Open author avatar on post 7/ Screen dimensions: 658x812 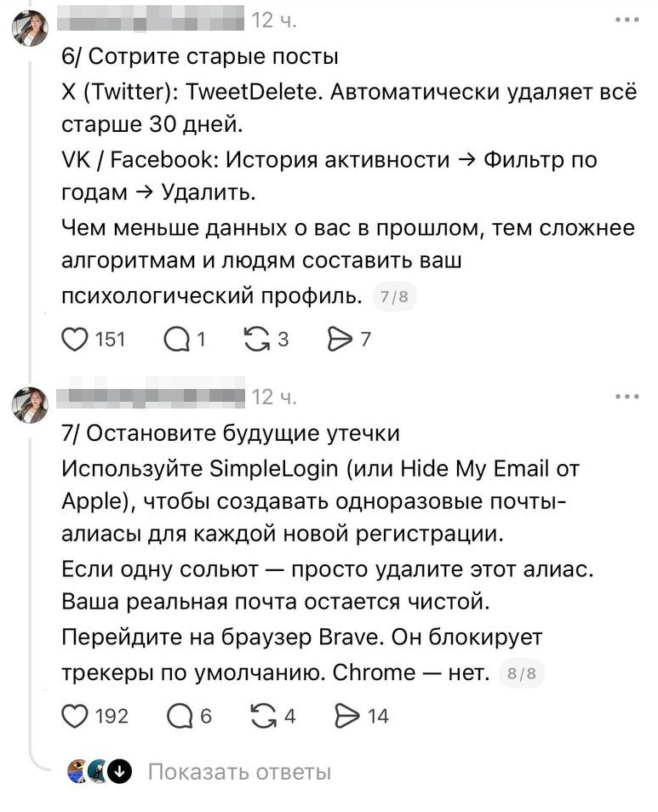click(29, 405)
